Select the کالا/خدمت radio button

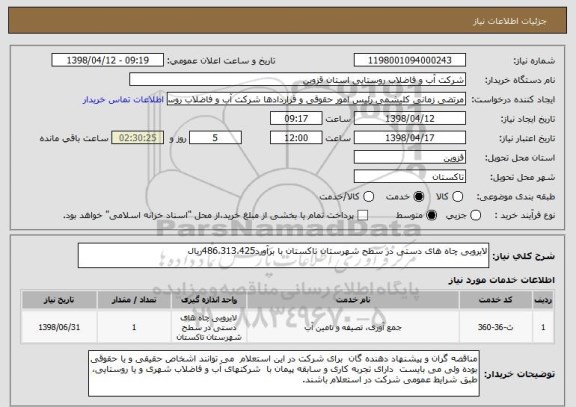pos(368,197)
